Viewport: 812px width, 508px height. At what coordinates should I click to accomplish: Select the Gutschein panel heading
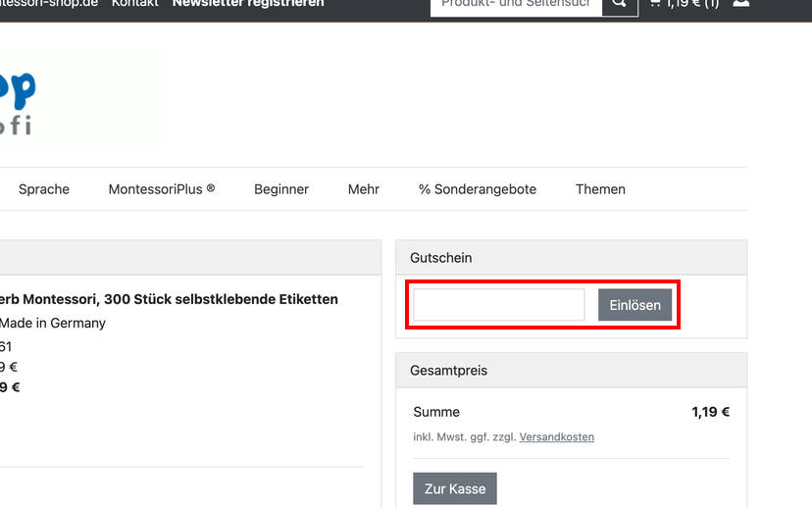pos(440,258)
